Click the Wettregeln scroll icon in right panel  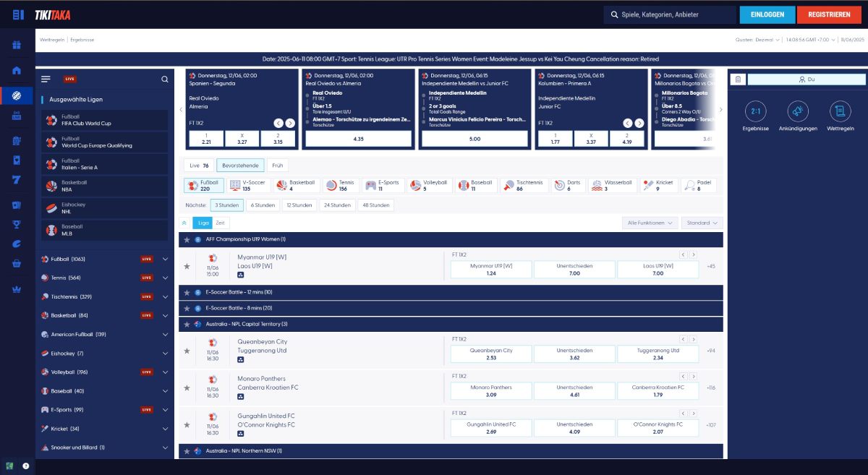tap(840, 111)
